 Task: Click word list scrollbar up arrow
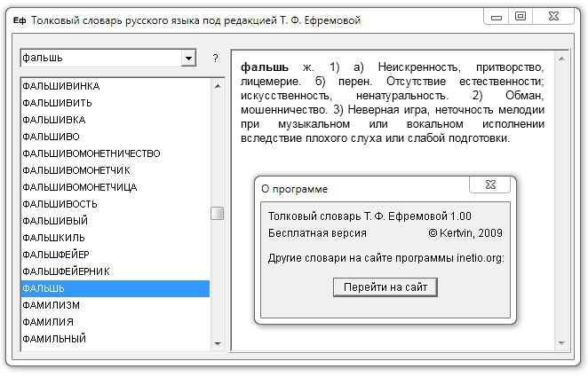(218, 86)
